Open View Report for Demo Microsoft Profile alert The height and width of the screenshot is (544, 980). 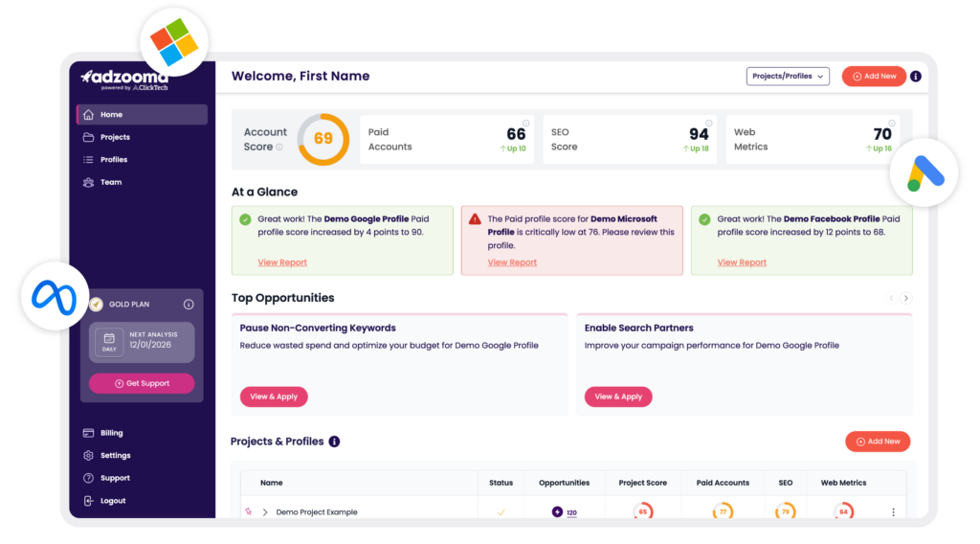point(512,262)
